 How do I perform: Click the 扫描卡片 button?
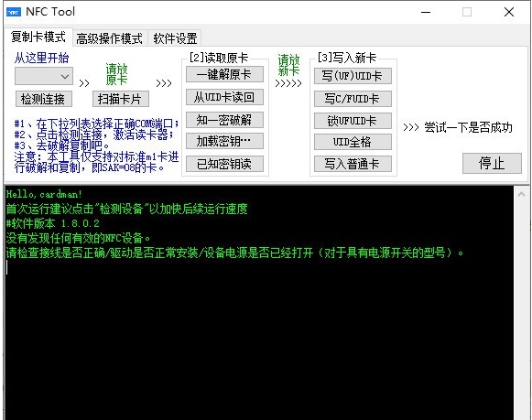[x=121, y=99]
